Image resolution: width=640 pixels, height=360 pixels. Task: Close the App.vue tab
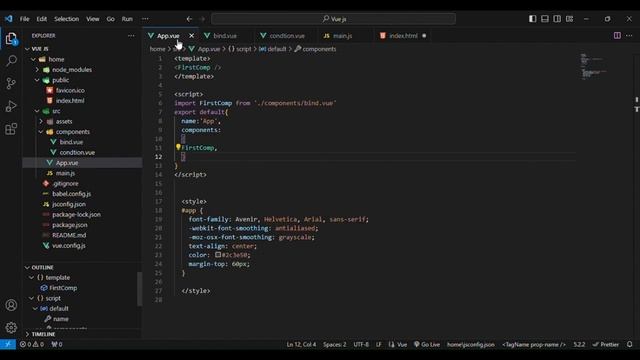(191, 36)
